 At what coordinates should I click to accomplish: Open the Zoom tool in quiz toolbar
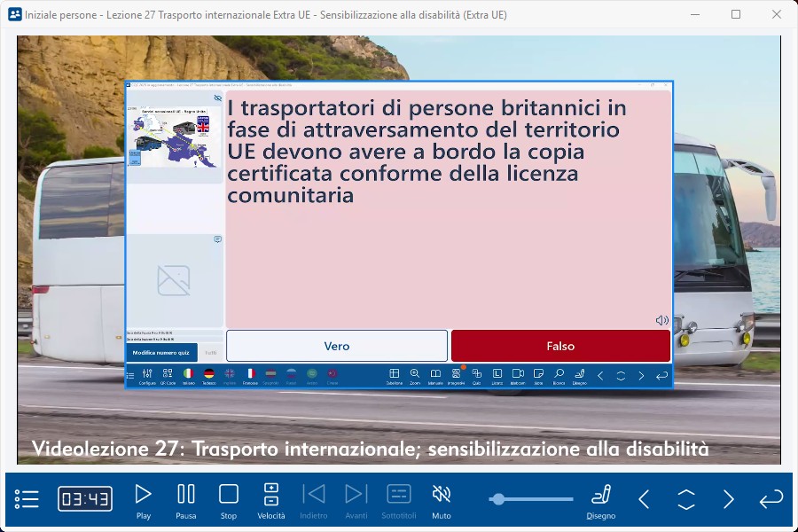click(x=415, y=376)
